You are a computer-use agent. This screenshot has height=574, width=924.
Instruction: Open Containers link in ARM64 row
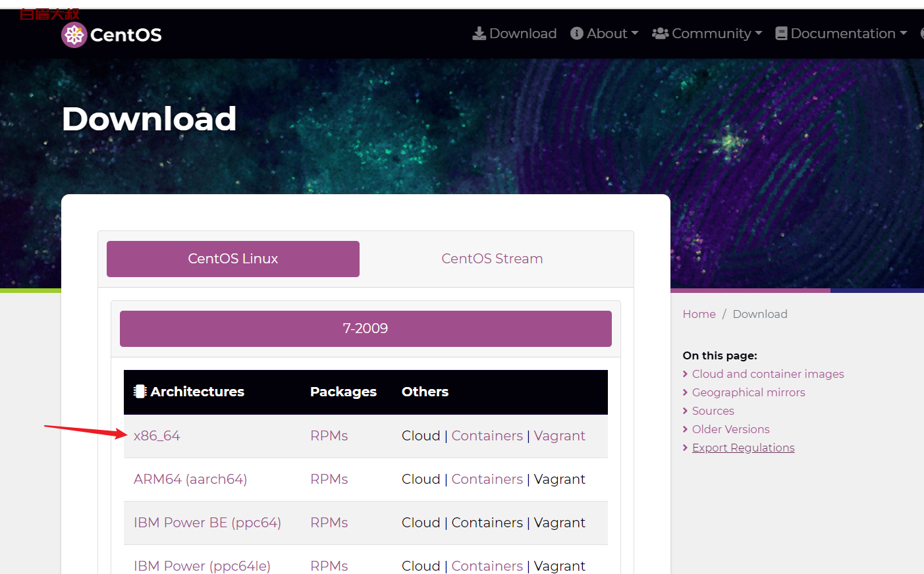487,479
